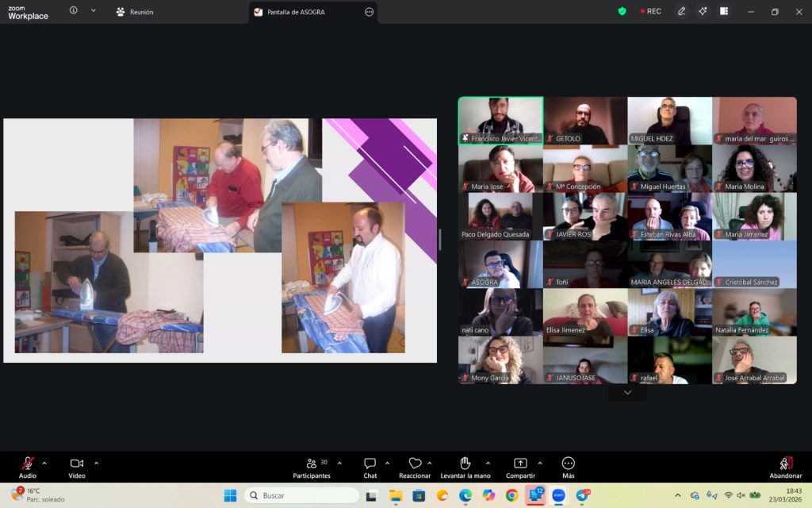Image resolution: width=812 pixels, height=508 pixels.
Task: Select Natalia Fernández's video thumbnail
Action: point(754,312)
